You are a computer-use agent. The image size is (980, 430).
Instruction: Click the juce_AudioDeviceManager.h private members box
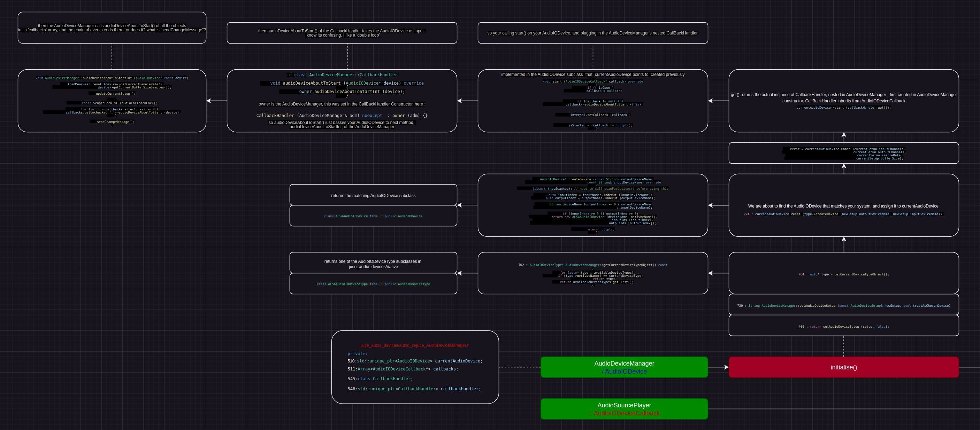tap(415, 367)
